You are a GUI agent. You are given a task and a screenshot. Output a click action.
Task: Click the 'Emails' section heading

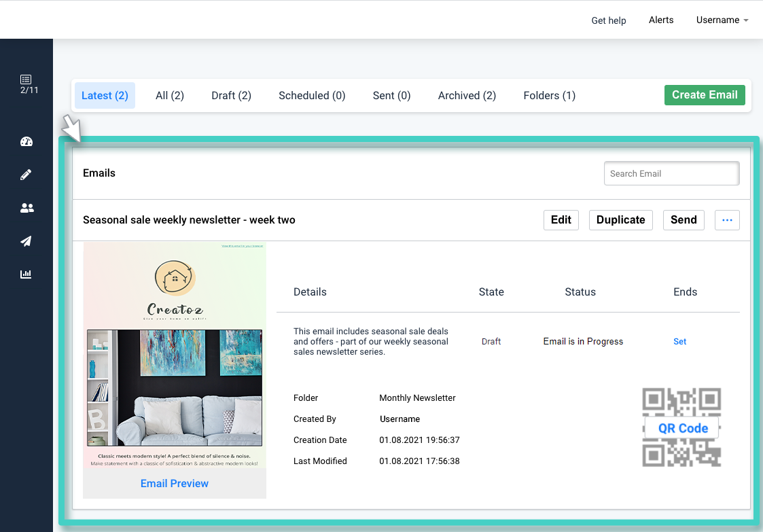pyautogui.click(x=99, y=173)
